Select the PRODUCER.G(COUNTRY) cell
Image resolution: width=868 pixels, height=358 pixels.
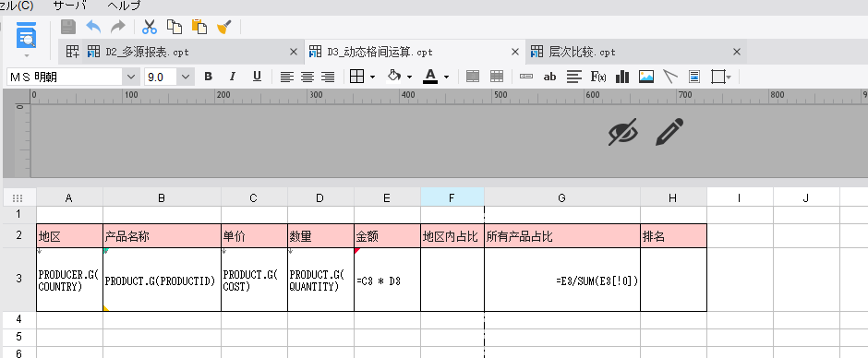(70, 280)
